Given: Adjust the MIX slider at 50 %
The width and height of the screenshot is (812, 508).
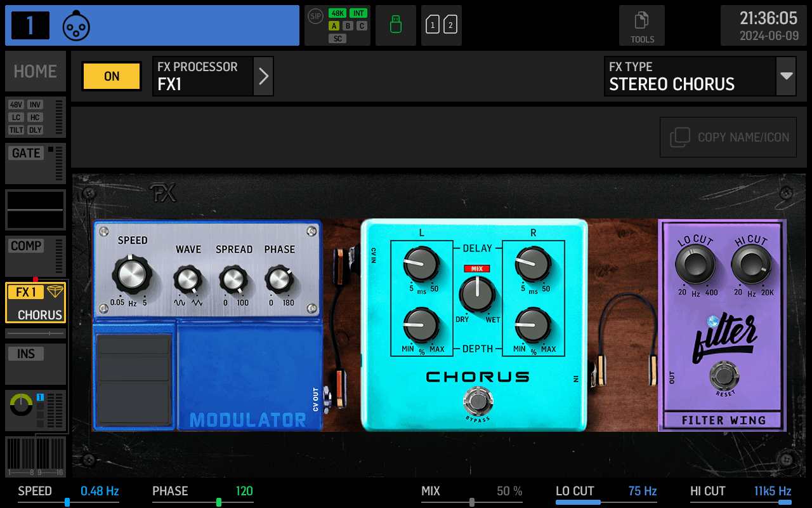Looking at the screenshot, I should point(472,502).
